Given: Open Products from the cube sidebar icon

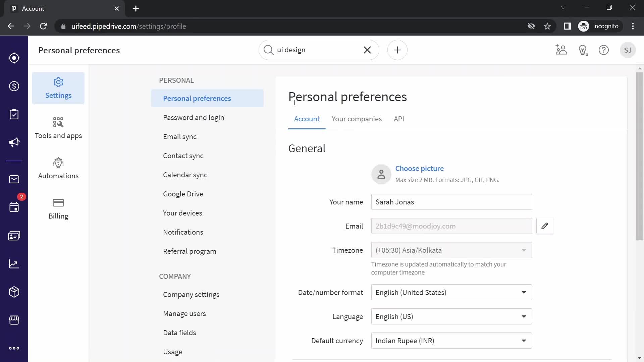Looking at the screenshot, I should click(14, 292).
